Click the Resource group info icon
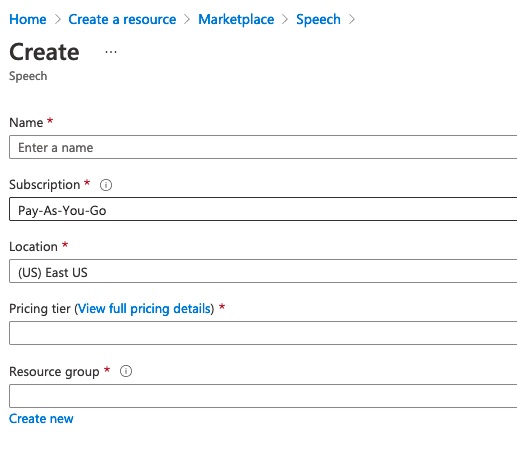Viewport: 517px width, 449px height. tap(126, 371)
